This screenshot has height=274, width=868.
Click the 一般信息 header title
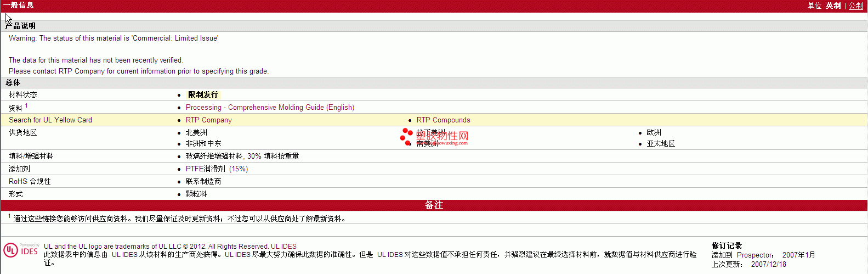coord(19,5)
